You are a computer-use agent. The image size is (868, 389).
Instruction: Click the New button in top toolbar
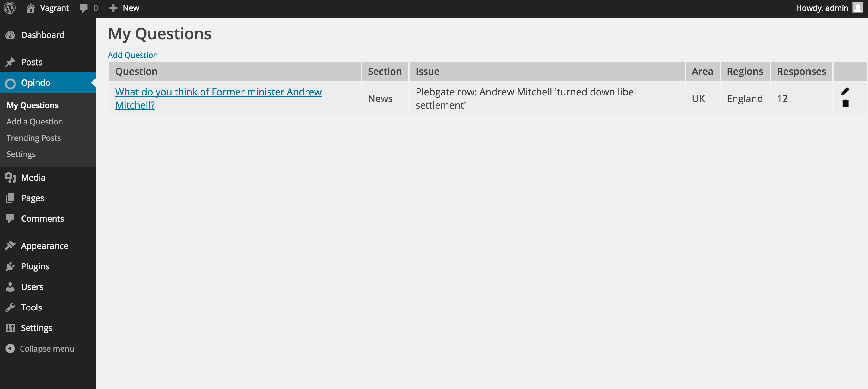[x=124, y=8]
